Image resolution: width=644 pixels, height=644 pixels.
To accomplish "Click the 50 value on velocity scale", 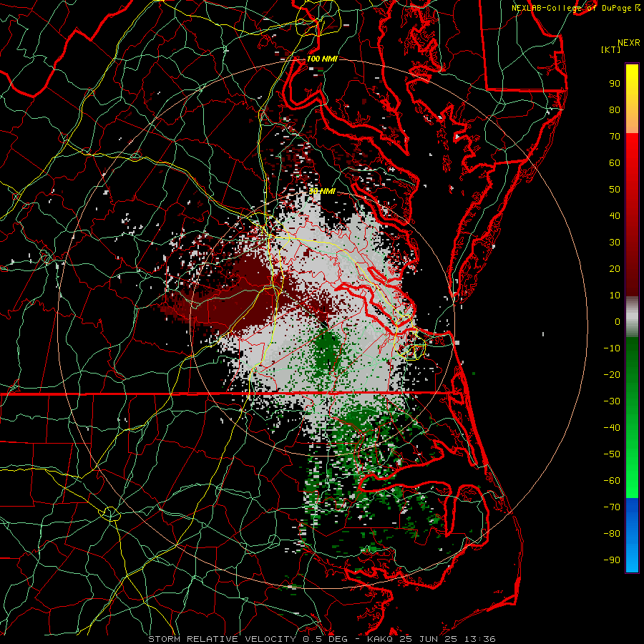I will click(615, 190).
